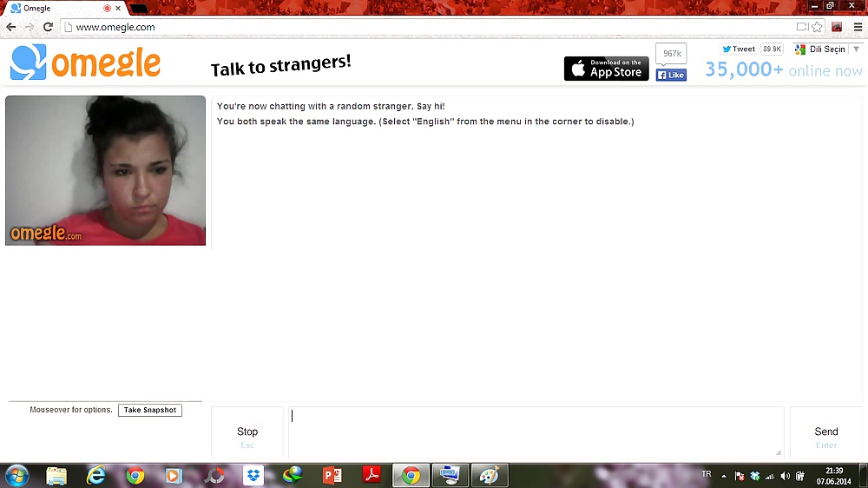
Task: Click the TR language indicator in tray
Action: point(707,474)
